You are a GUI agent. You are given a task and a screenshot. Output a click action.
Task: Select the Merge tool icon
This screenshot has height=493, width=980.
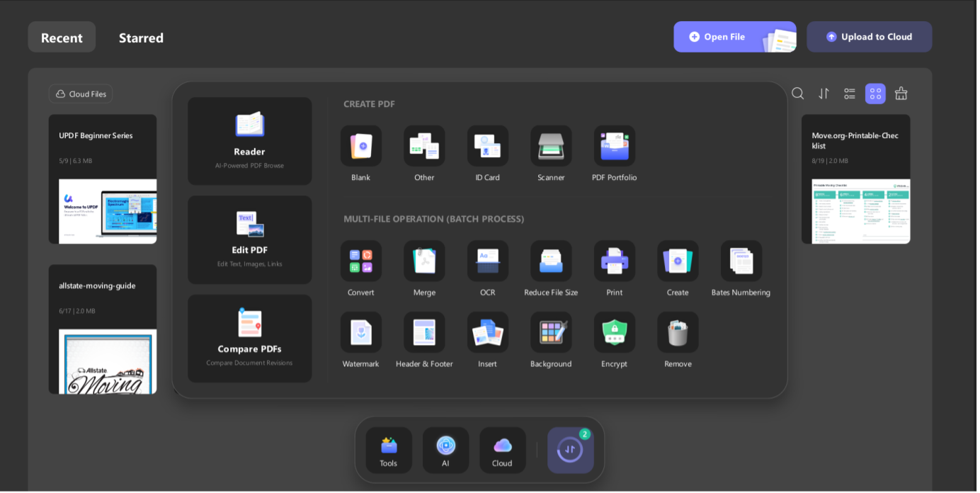click(424, 261)
